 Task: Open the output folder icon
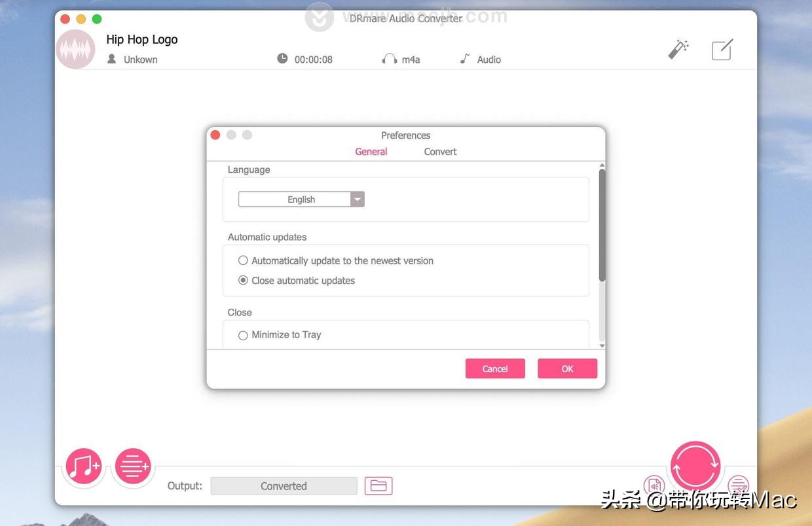tap(378, 485)
